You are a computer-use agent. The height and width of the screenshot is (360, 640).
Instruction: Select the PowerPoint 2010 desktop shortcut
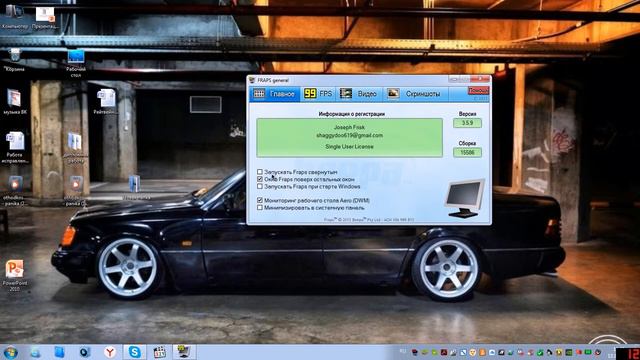click(15, 275)
